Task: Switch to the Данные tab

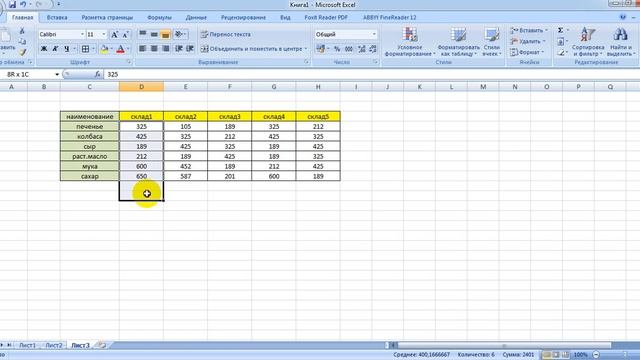Action: point(196,18)
